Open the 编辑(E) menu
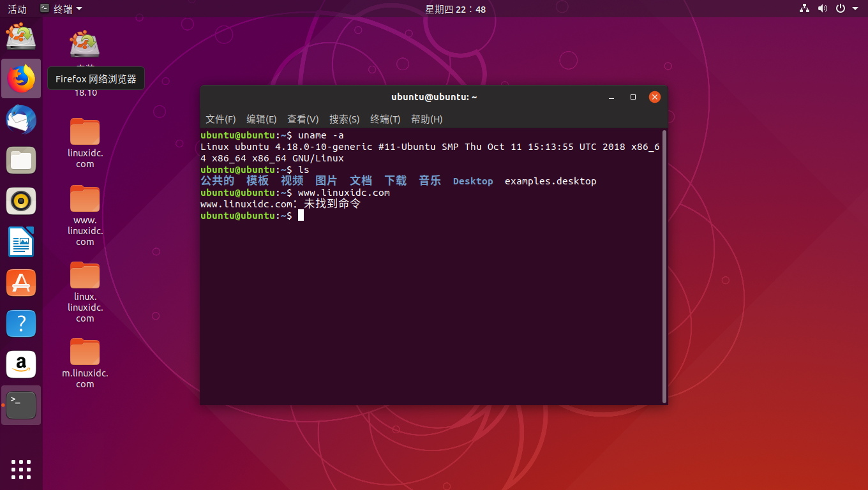868x490 pixels. [261, 119]
